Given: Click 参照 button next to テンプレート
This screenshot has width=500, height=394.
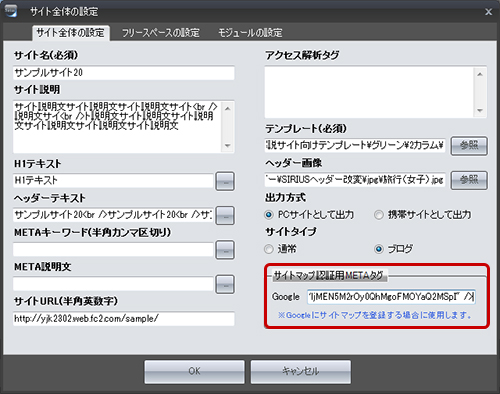Looking at the screenshot, I should click(x=469, y=146).
